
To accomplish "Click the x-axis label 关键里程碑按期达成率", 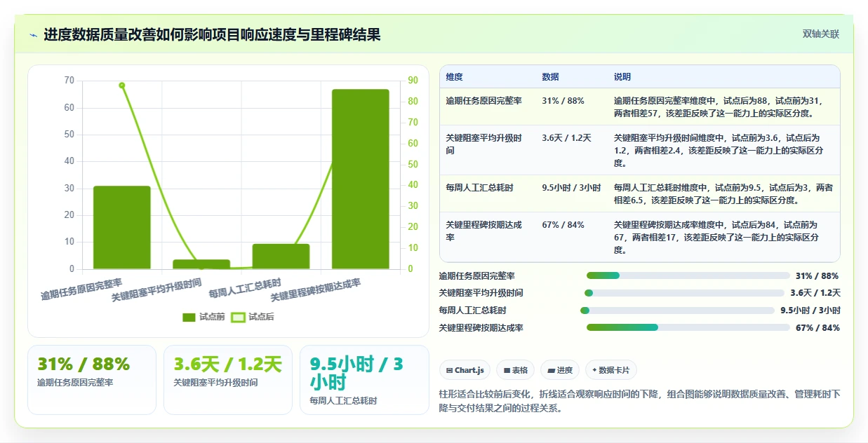I will (316, 290).
